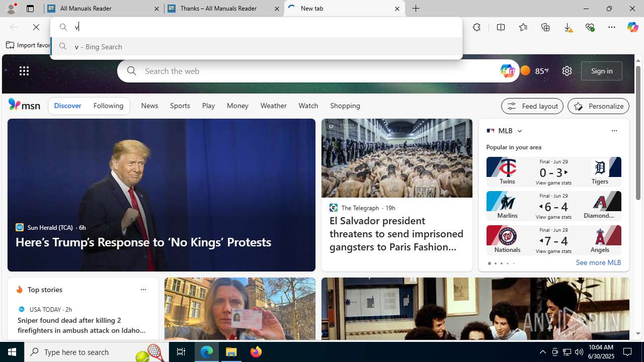
Task: Open the News menu item
Action: [149, 106]
